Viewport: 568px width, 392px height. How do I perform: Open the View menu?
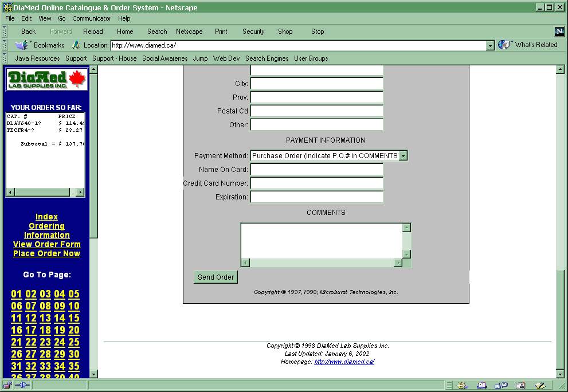click(x=45, y=18)
